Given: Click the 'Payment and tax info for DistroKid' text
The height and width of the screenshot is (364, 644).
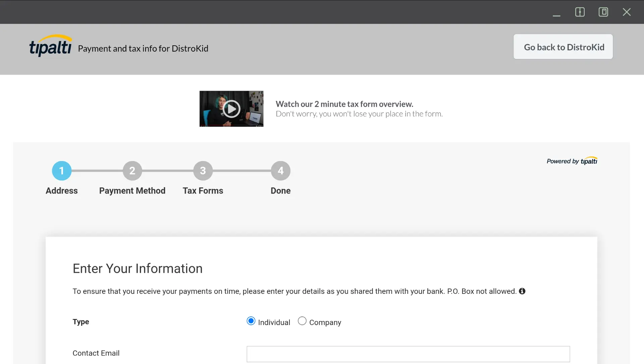Looking at the screenshot, I should click(143, 49).
